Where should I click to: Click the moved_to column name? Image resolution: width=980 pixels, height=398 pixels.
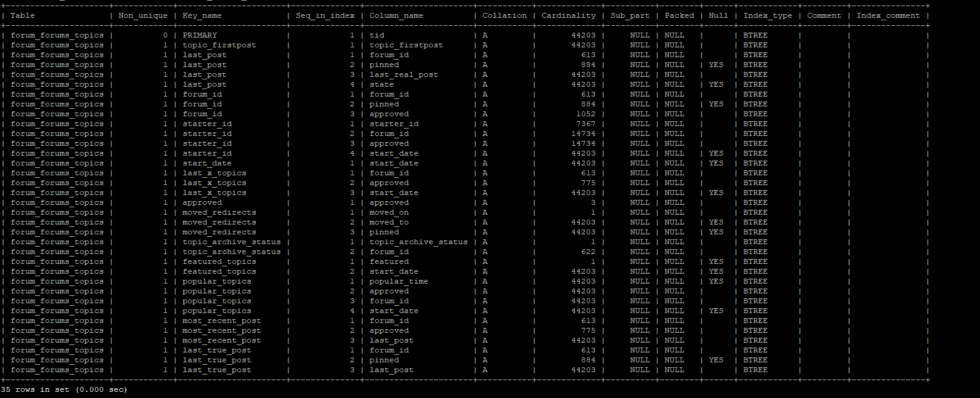(x=389, y=222)
